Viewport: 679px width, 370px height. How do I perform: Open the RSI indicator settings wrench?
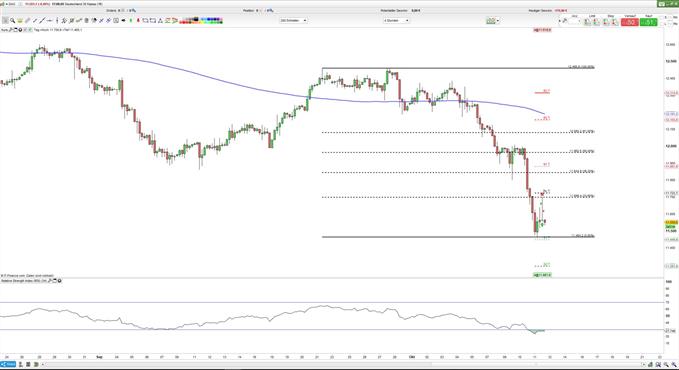50,281
